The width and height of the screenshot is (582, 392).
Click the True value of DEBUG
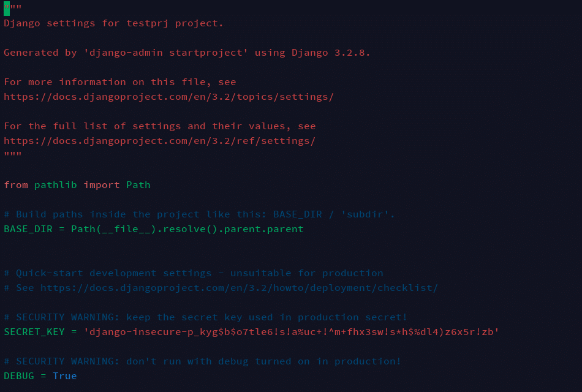point(65,376)
